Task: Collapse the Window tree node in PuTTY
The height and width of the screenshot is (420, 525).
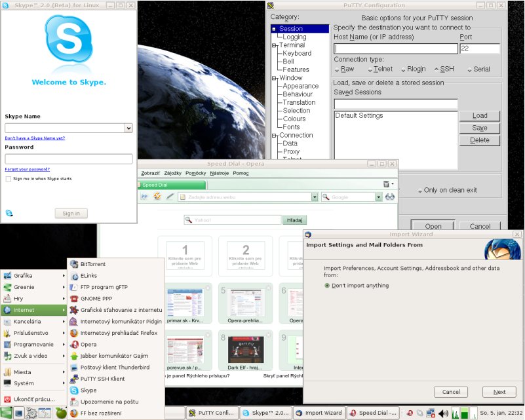Action: click(274, 78)
